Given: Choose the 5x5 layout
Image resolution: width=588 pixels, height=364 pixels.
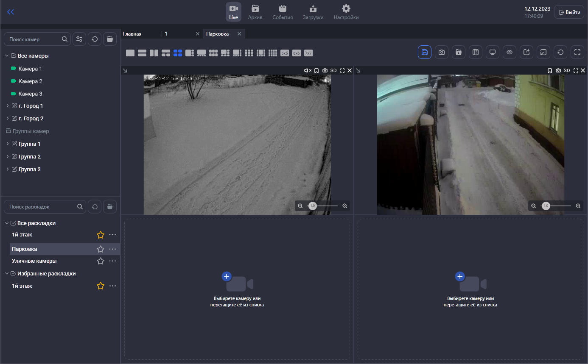Looking at the screenshot, I should coord(285,53).
